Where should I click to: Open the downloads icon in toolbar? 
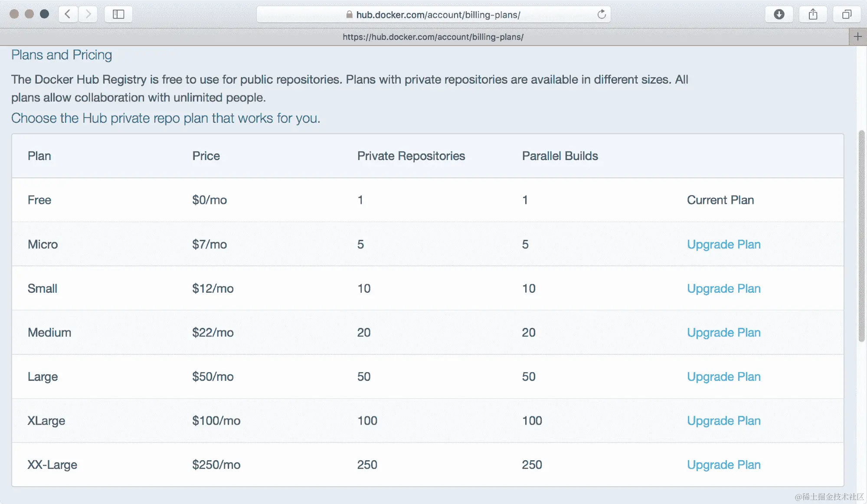tap(779, 14)
